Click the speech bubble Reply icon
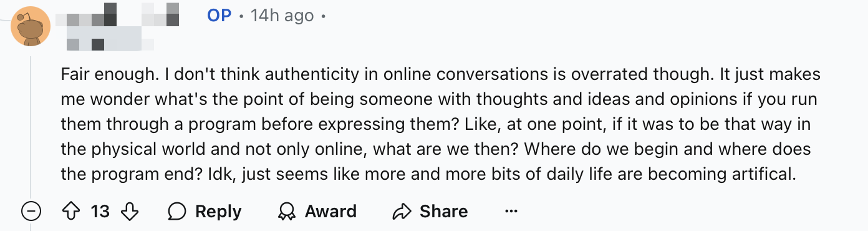Image resolution: width=868 pixels, height=231 pixels. point(177,212)
